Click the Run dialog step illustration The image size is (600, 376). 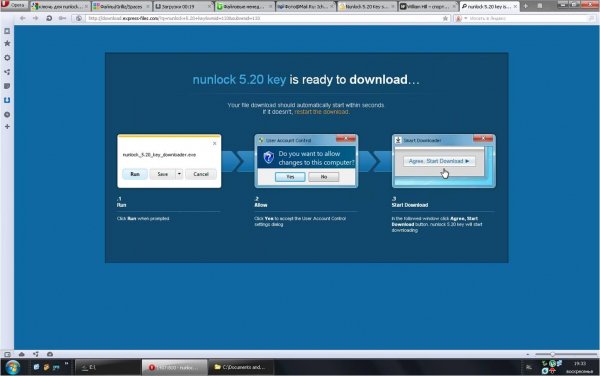point(169,161)
